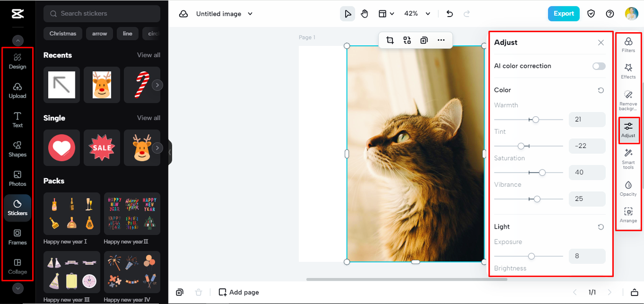Image resolution: width=644 pixels, height=304 pixels.
Task: Open the layers icon at bottom right
Action: (634, 292)
